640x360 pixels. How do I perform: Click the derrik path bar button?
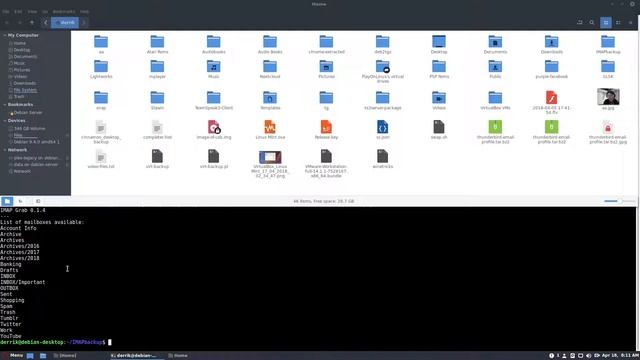click(65, 22)
